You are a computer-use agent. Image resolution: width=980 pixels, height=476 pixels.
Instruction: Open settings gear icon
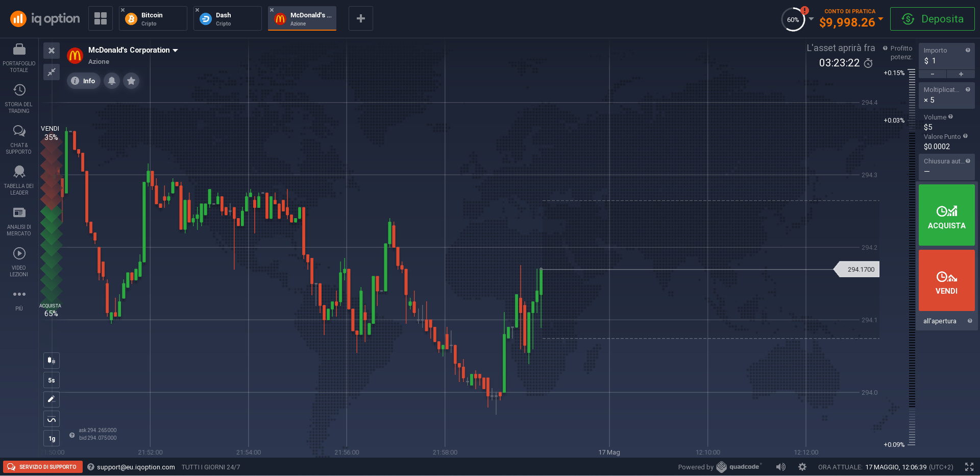802,467
